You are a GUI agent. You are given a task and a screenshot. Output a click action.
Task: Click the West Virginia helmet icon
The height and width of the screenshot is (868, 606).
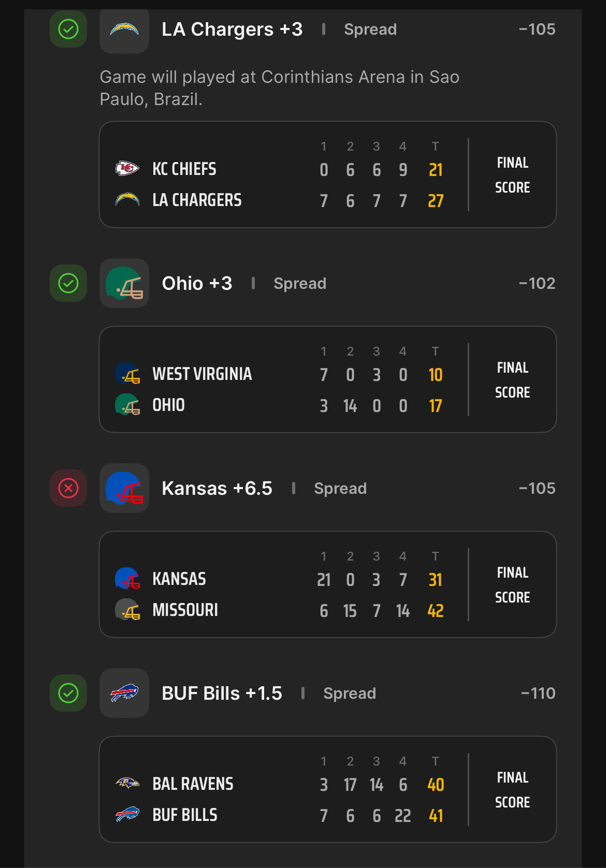pyautogui.click(x=127, y=373)
